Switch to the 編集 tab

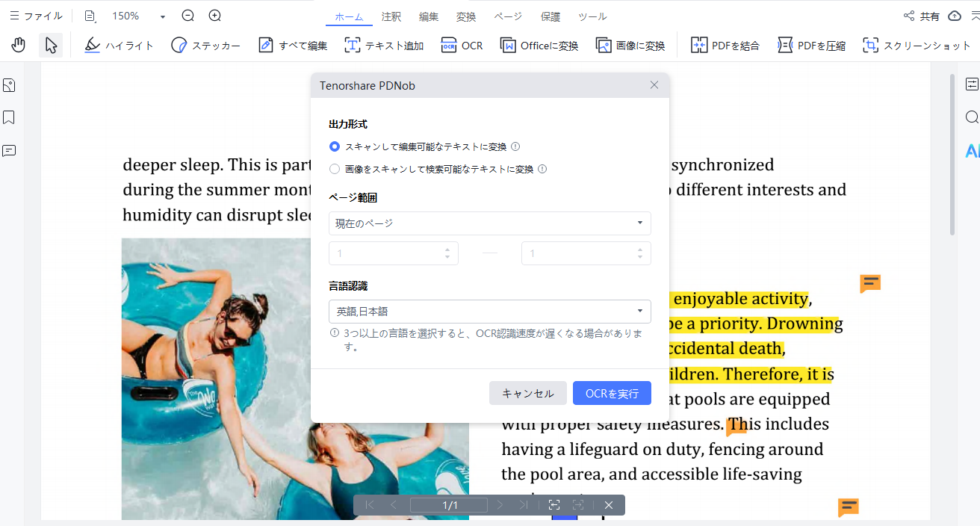coord(429,16)
